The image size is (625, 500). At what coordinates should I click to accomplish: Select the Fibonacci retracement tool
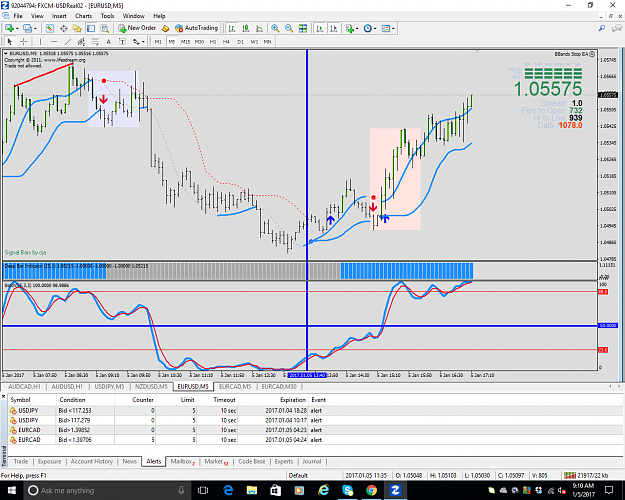95,41
